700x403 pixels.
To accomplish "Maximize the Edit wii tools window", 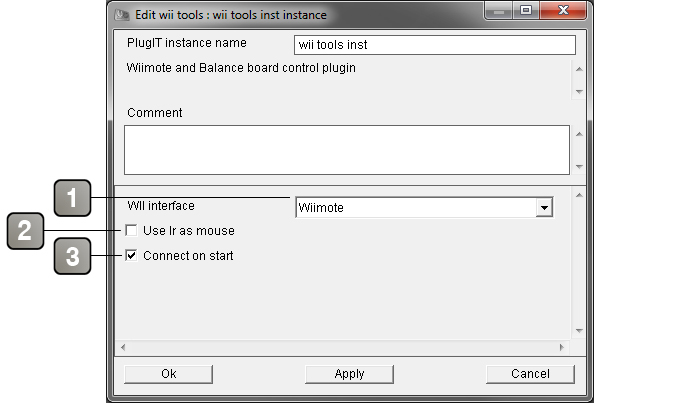I will pyautogui.click(x=526, y=11).
